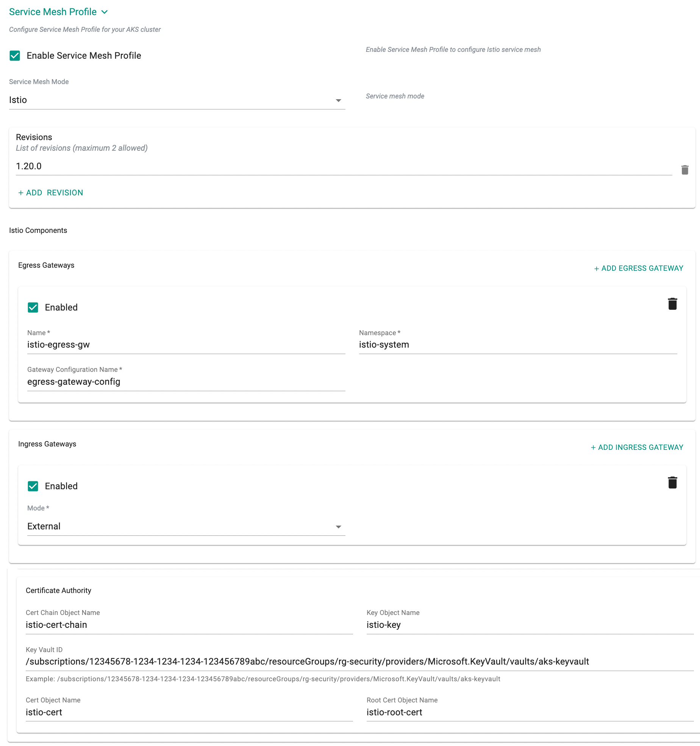
Task: Remove the ingress gateway with trash icon
Action: pyautogui.click(x=672, y=483)
